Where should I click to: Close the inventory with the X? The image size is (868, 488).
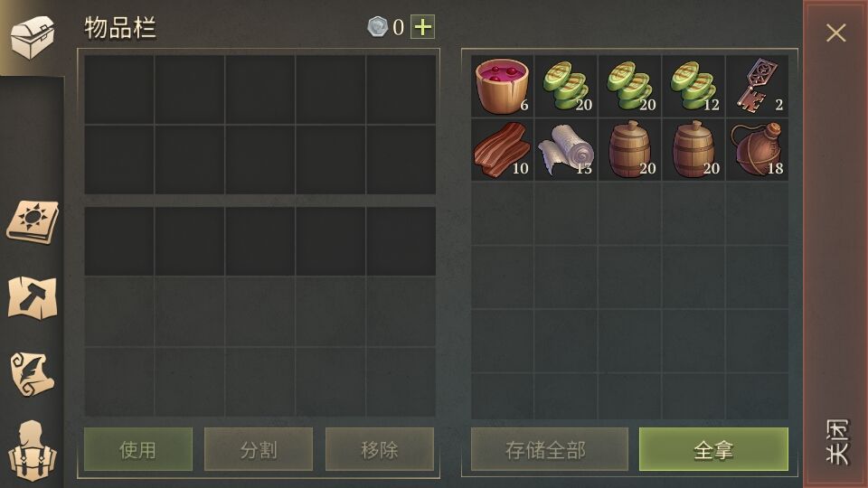coord(835,33)
